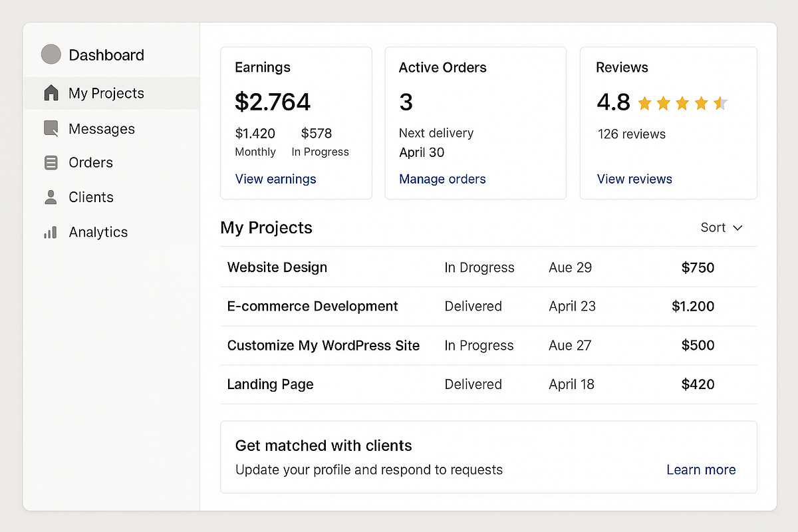Open the View reviews link
The height and width of the screenshot is (532, 798).
click(x=634, y=179)
